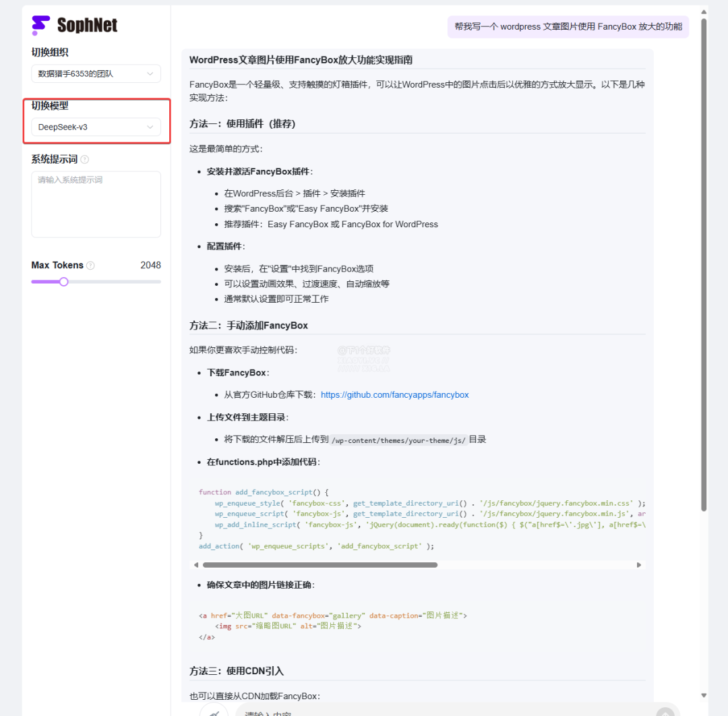Click the user prompt message bubble
This screenshot has height=716, width=728.
point(568,27)
